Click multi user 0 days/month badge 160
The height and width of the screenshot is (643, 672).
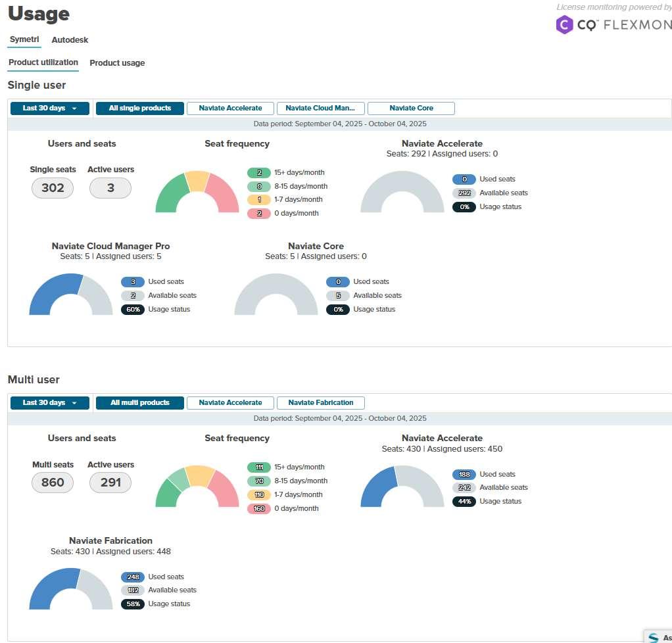[259, 509]
